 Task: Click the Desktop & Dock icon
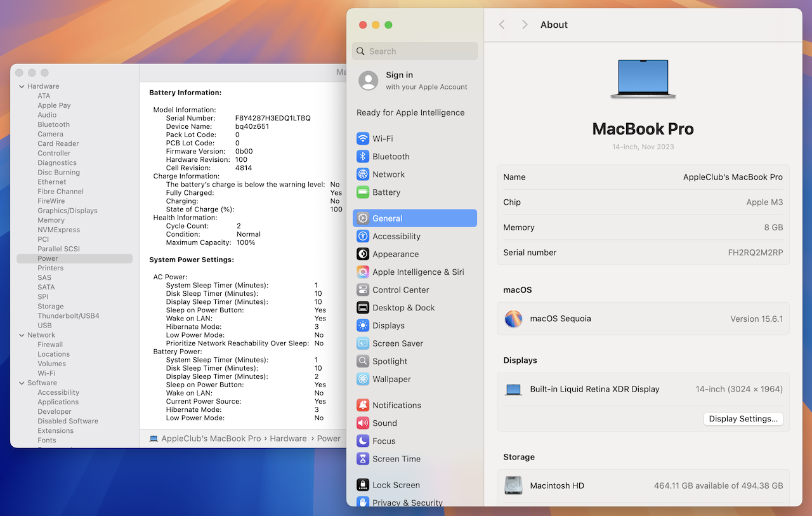363,307
